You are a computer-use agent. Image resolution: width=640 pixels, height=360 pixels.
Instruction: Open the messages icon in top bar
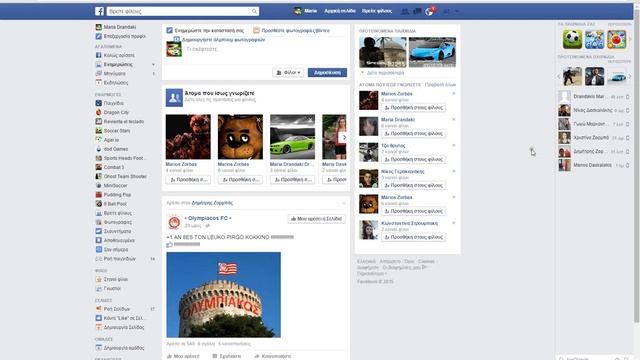pos(417,11)
